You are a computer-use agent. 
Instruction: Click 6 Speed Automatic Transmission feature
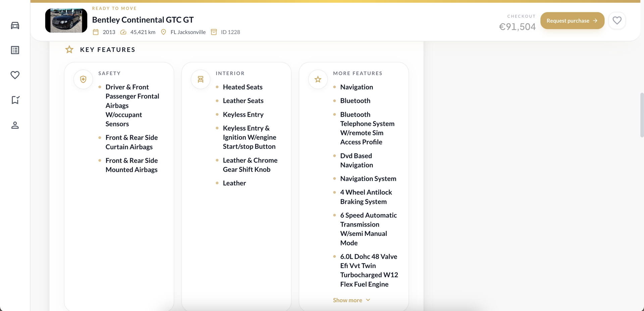point(368,229)
